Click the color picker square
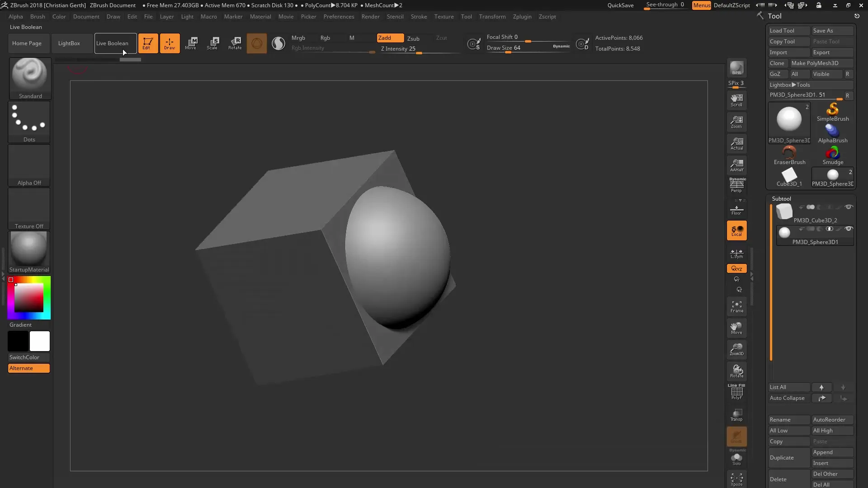Image resolution: width=868 pixels, height=488 pixels. tap(29, 298)
